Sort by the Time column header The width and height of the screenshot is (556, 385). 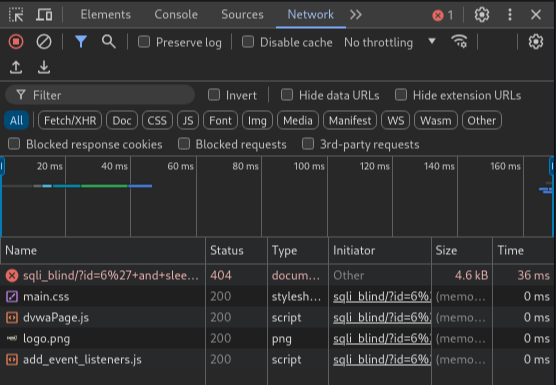coord(523,251)
